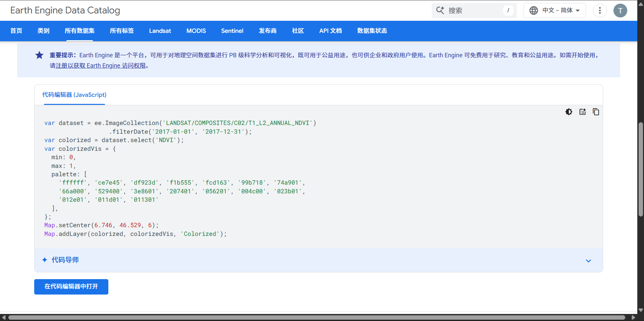Click palette value '529400'
Image resolution: width=644 pixels, height=321 pixels.
(109, 191)
